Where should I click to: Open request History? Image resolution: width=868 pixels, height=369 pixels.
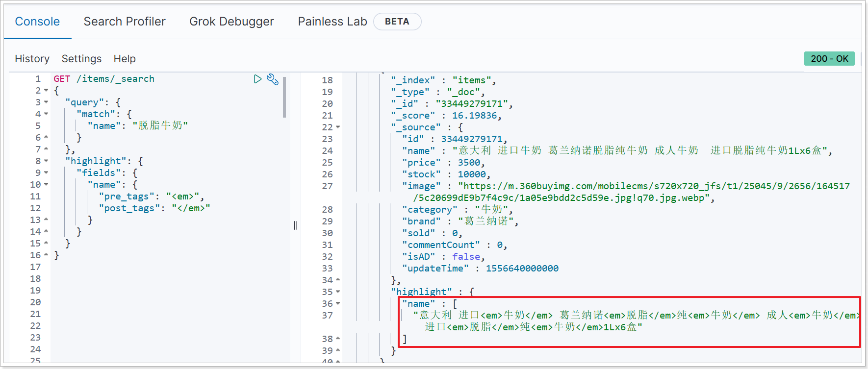click(x=32, y=59)
